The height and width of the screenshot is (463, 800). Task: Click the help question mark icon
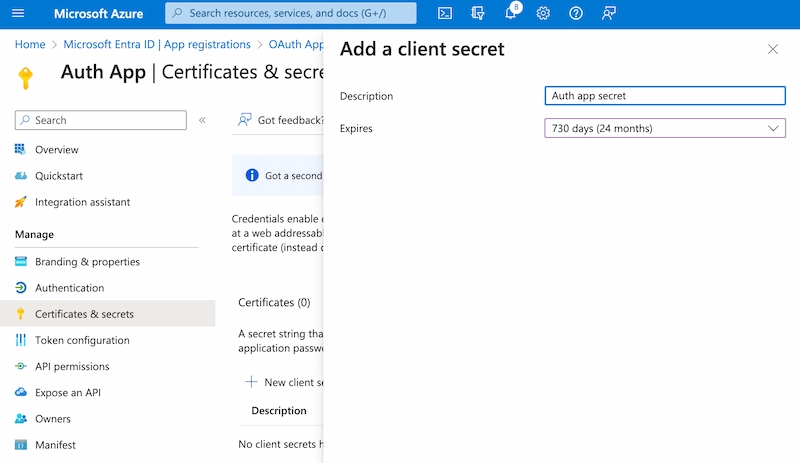(576, 13)
